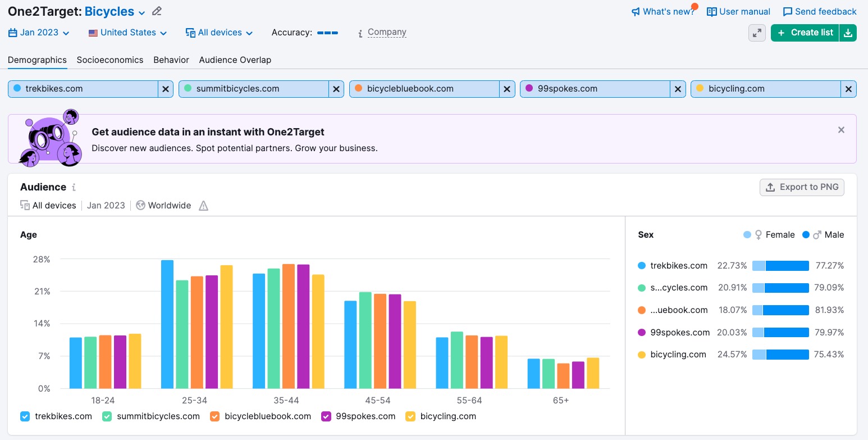Click the info icon next to Audience heading
The image size is (868, 440).
(74, 187)
